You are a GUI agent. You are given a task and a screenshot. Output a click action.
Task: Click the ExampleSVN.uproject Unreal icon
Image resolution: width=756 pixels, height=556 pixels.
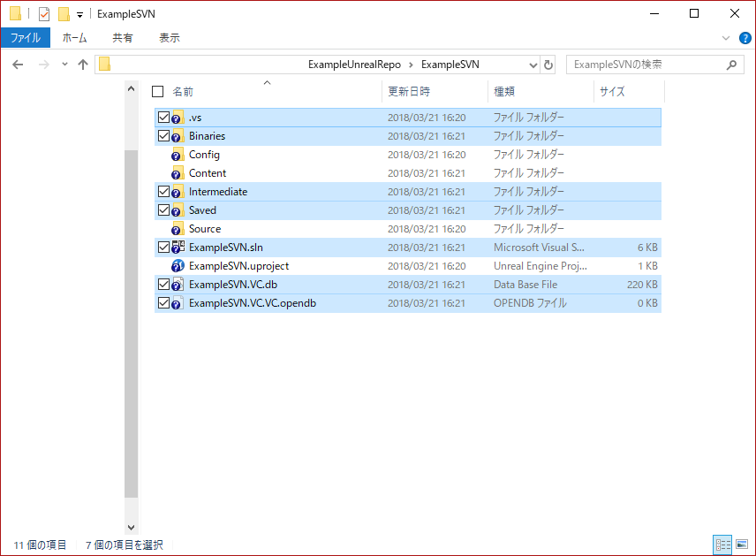pos(178,266)
